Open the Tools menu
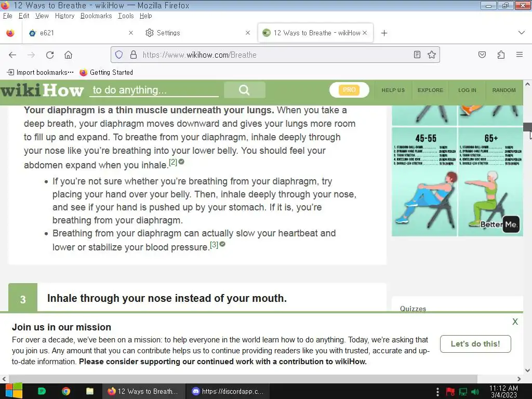532x399 pixels. coord(126,16)
